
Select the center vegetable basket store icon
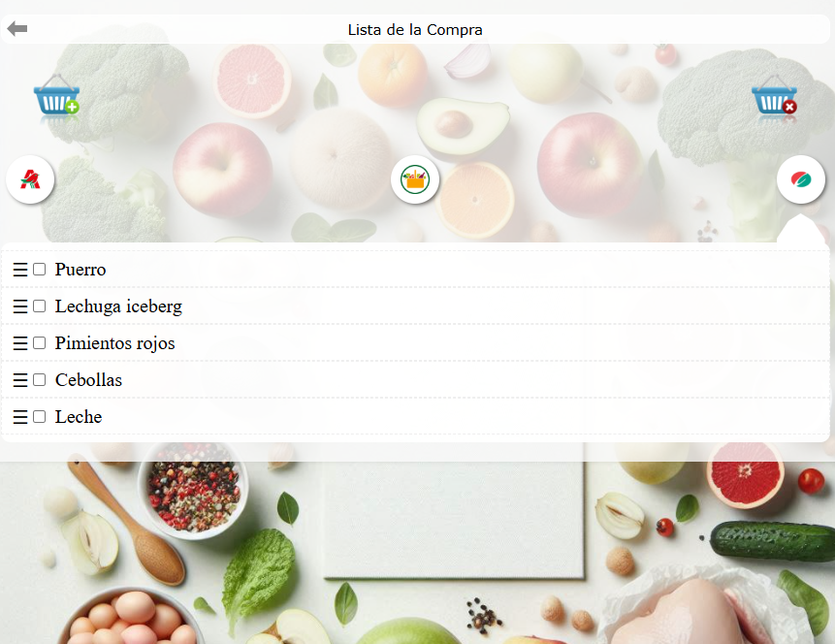415,179
